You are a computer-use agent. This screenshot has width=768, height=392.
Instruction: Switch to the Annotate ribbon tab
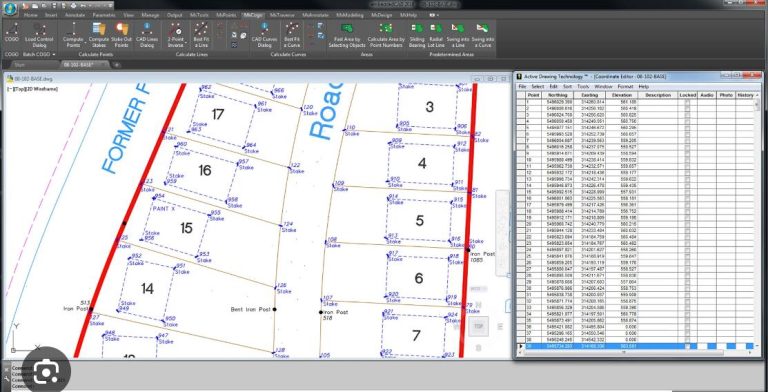pos(75,15)
